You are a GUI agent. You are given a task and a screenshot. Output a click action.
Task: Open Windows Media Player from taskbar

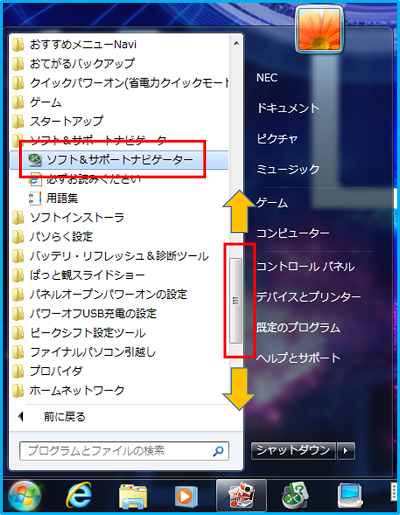186,497
